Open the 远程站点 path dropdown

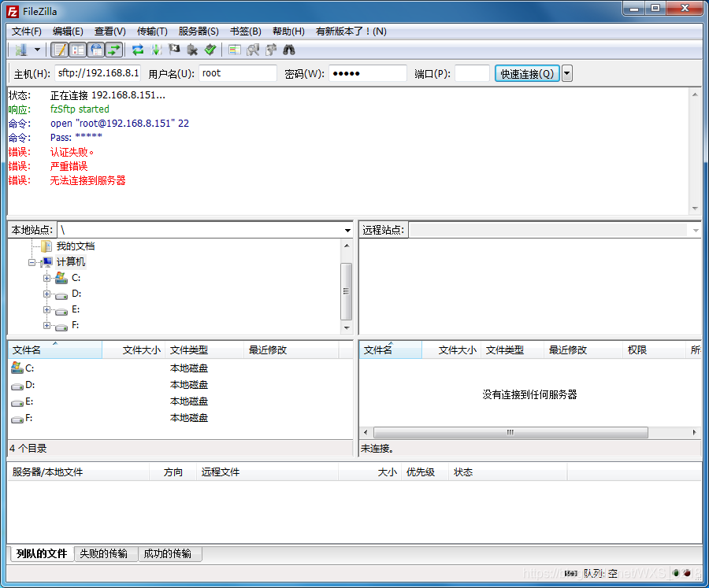coord(696,231)
